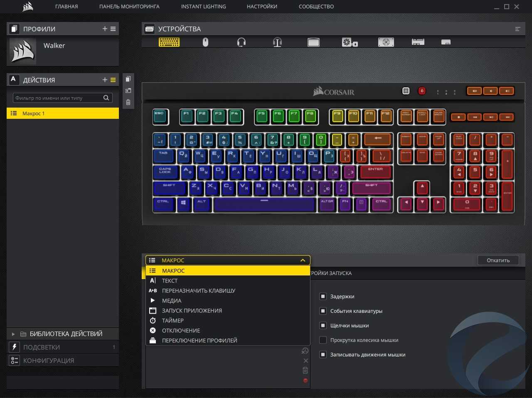Screen dimensions: 532x398
Task: Expand the БИБЛИОТЕКА ДЕЙСТВИЙ section
Action: point(13,334)
